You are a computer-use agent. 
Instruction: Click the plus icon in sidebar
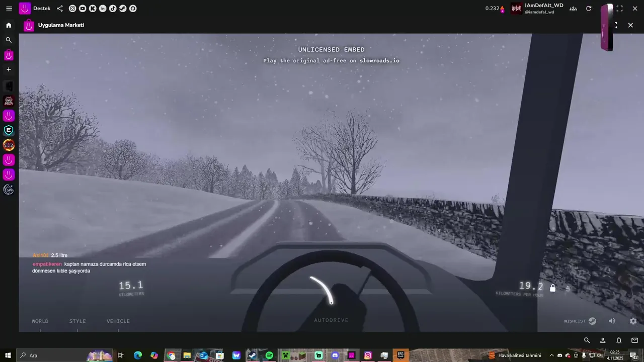pyautogui.click(x=9, y=69)
